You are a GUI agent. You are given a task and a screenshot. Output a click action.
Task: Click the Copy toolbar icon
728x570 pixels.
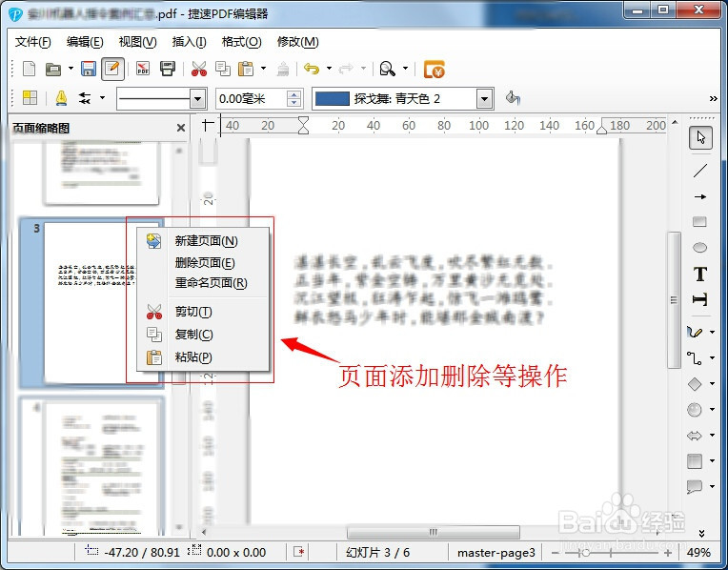[x=223, y=69]
